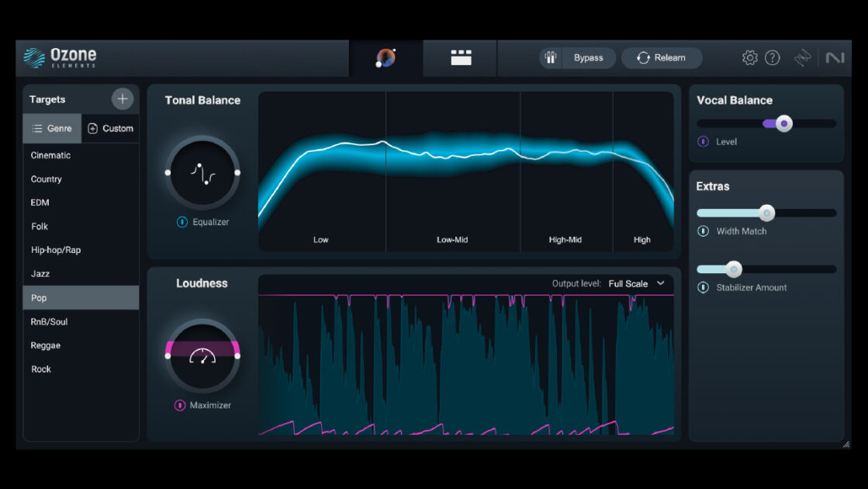Add a new target with plus button
The width and height of the screenshot is (868, 489).
123,99
